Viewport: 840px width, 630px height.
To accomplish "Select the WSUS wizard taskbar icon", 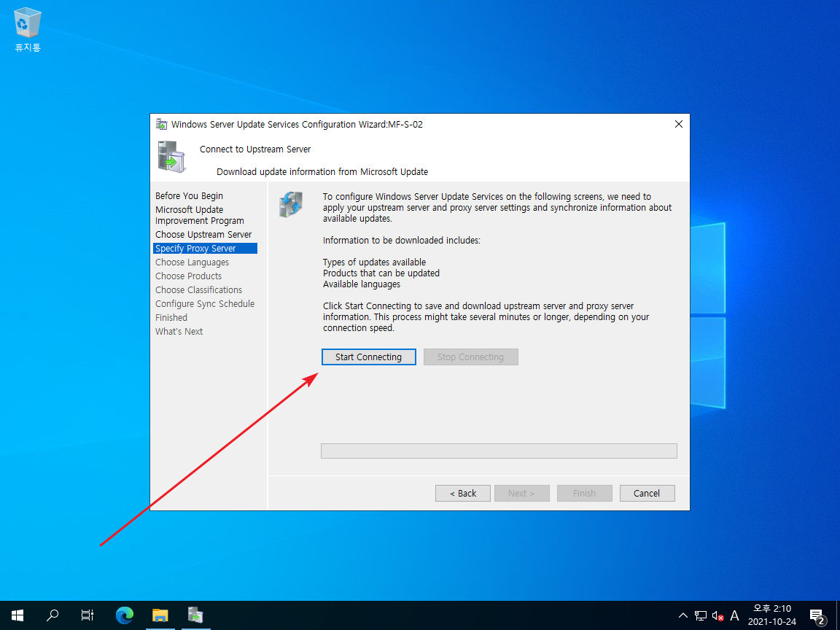I will (x=195, y=615).
